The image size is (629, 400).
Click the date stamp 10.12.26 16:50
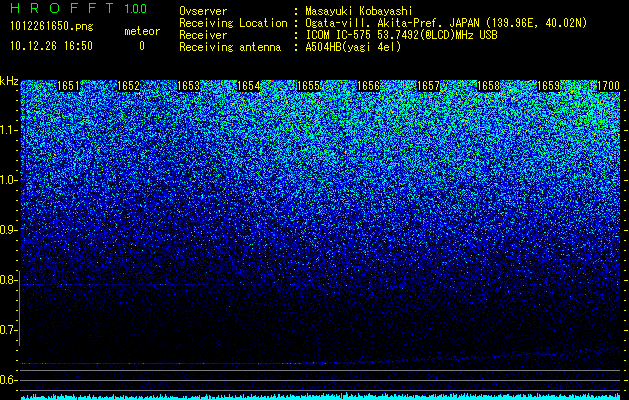pyautogui.click(x=51, y=46)
